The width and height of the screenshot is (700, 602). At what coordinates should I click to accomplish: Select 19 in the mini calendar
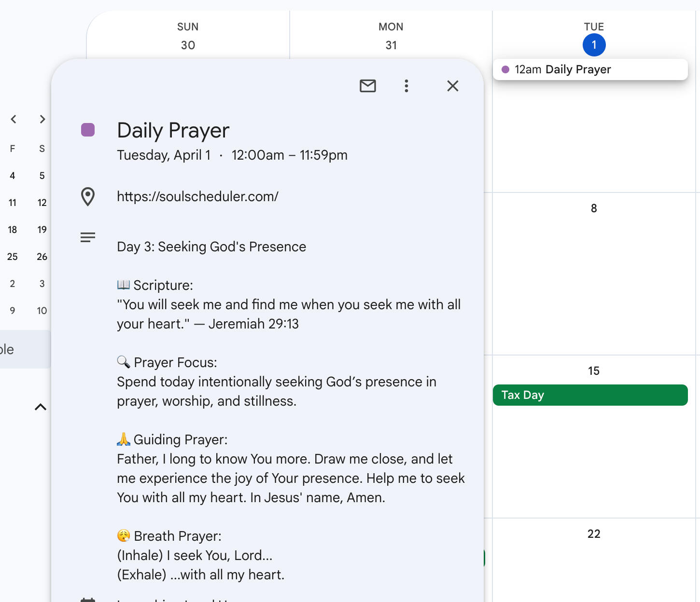(42, 230)
